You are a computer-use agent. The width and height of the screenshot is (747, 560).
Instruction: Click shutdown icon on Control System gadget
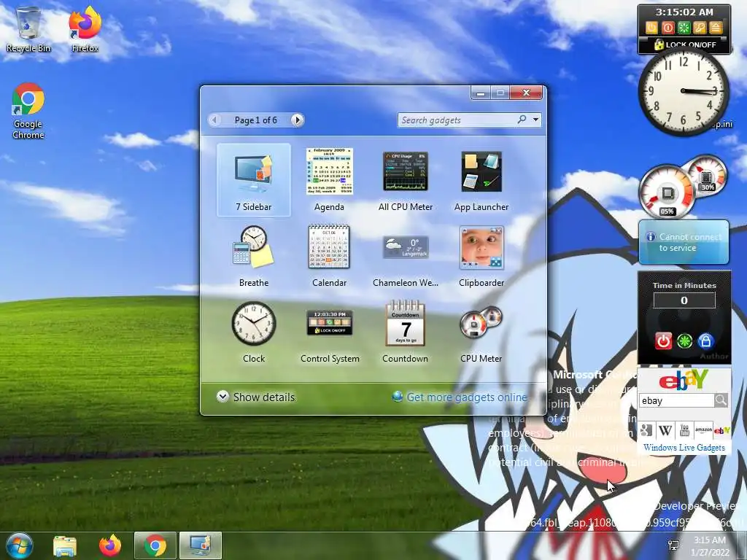pos(651,28)
